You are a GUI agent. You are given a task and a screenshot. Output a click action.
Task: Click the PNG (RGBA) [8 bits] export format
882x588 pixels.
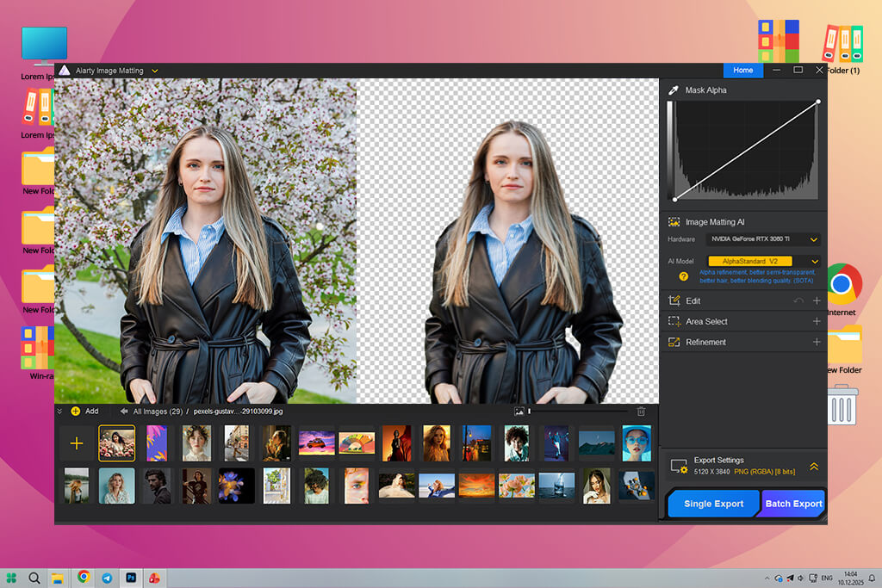click(765, 472)
